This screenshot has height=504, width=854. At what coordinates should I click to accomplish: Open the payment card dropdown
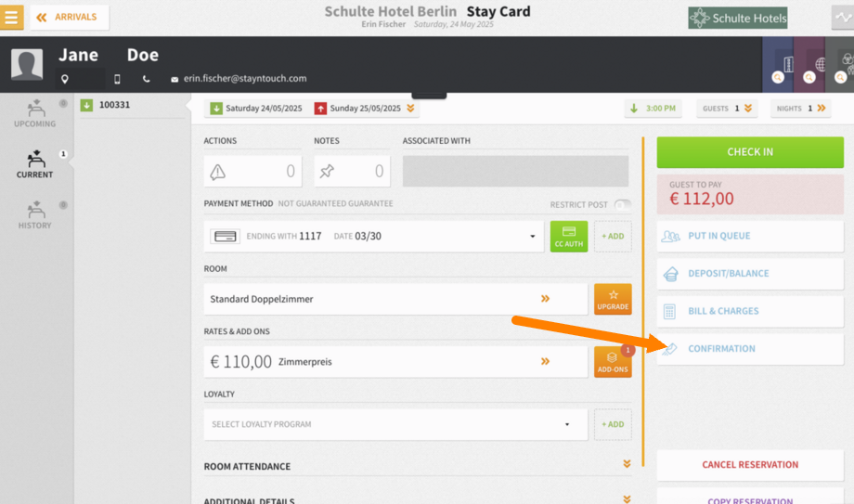(x=532, y=236)
